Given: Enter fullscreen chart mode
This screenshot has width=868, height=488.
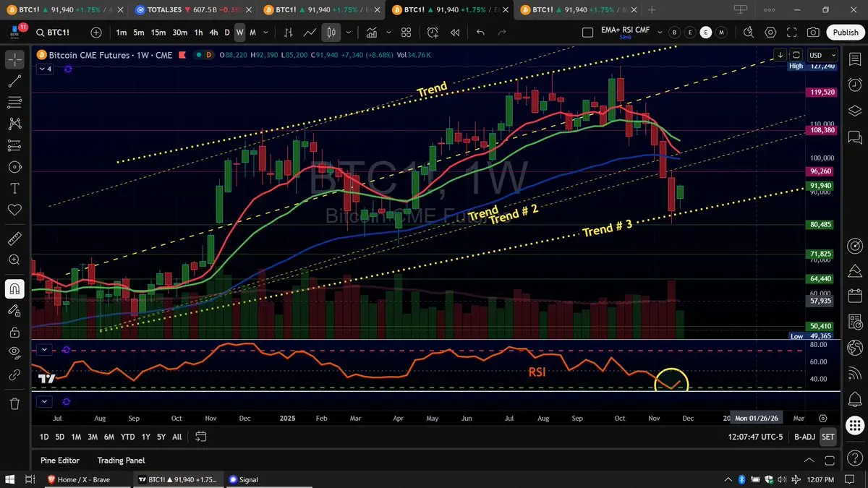Looking at the screenshot, I should (792, 33).
